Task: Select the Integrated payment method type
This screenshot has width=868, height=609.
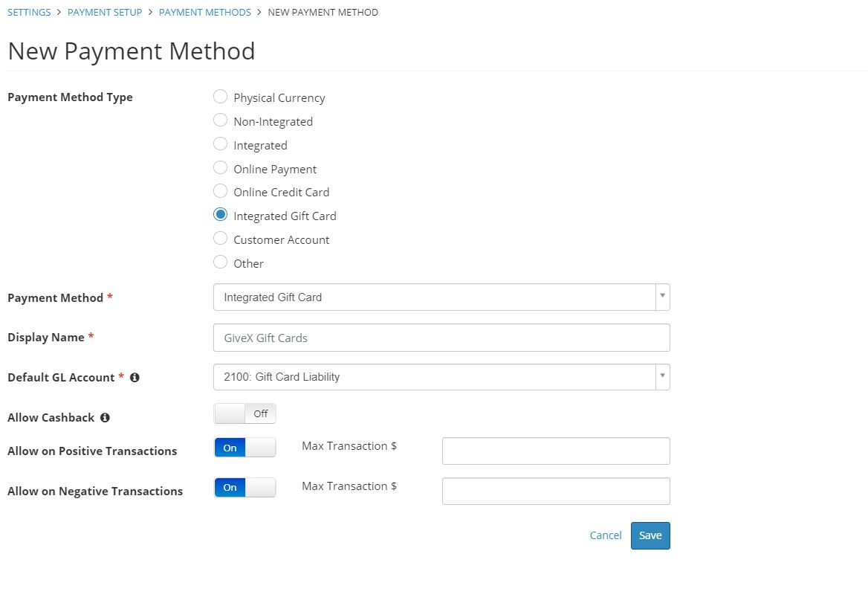Action: pos(220,144)
